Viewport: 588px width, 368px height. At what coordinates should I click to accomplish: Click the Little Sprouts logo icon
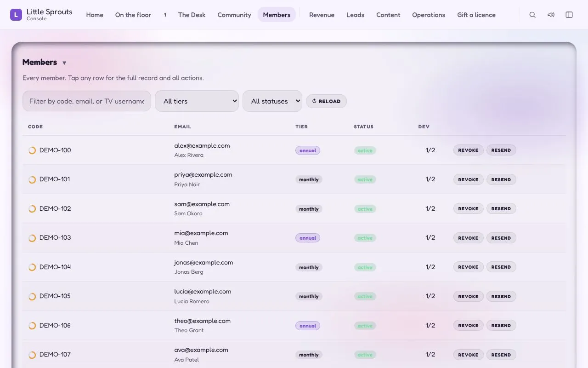tap(16, 15)
